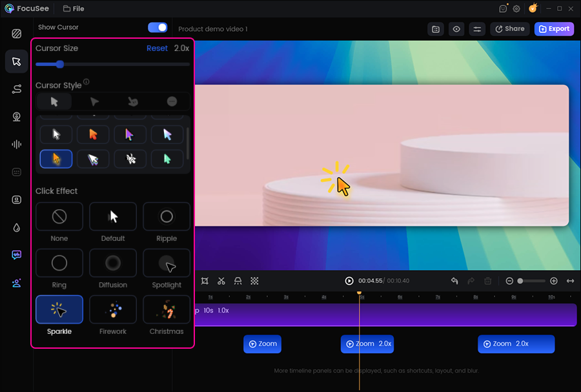Open the audio waveform panel in the sidebar
This screenshot has height=392, width=581.
click(16, 145)
